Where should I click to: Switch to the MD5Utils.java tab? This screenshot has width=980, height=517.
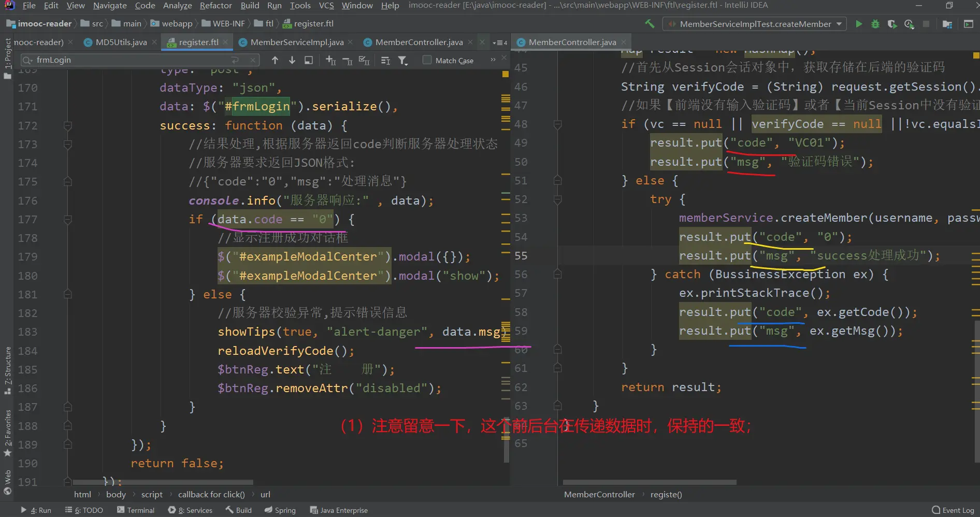coord(121,42)
